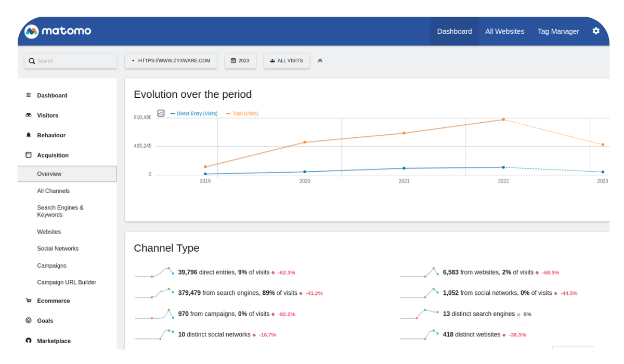Screen dimensions: 624x364
Task: Click the Goals target icon
Action: 29,321
